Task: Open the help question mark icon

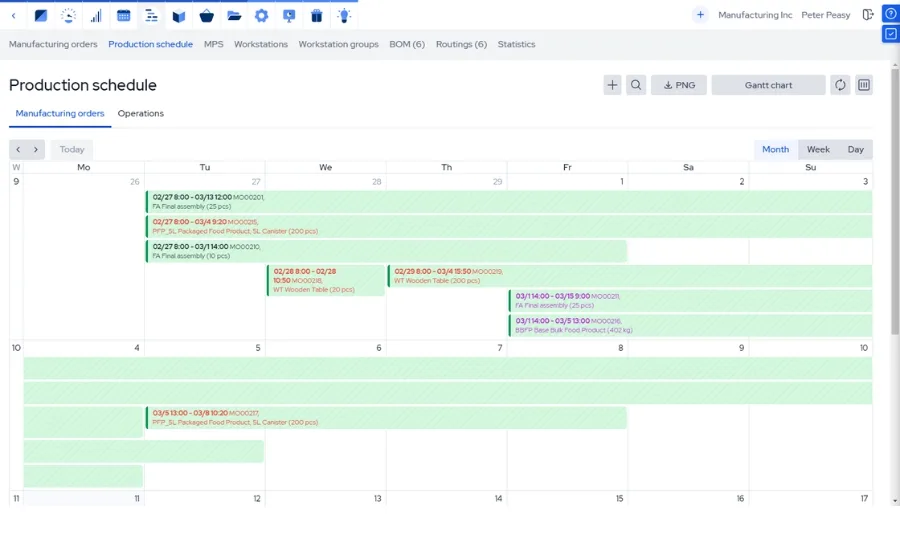Action: tap(890, 14)
